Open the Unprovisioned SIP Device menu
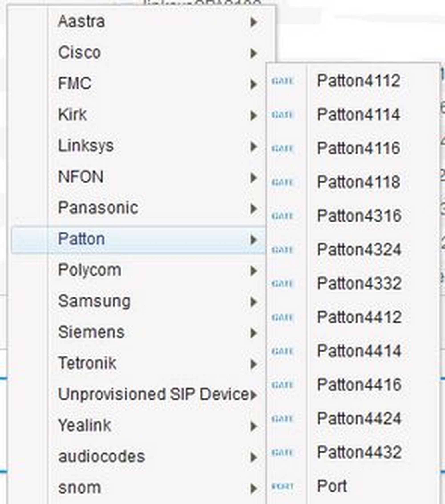 153,394
